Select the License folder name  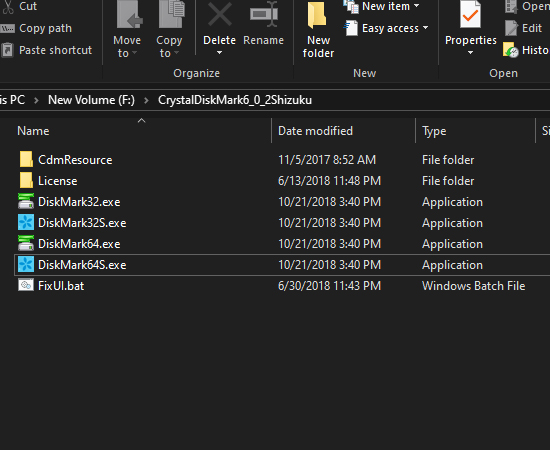point(58,181)
